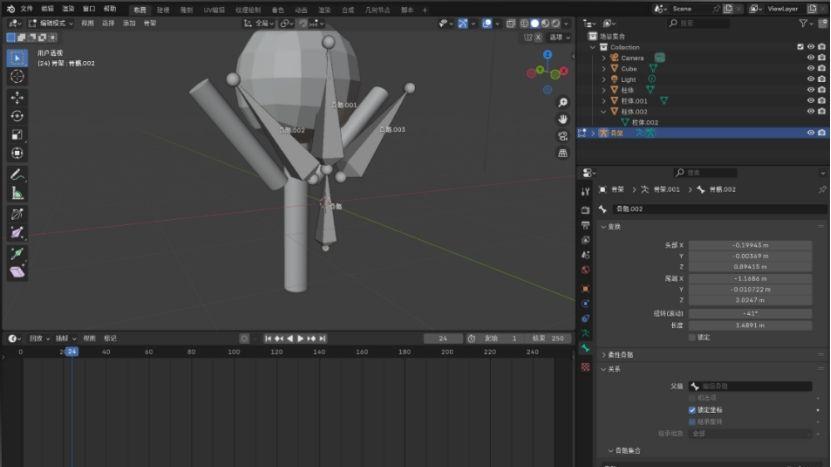Switch to perspective/orthographic grid icon
Screen dimensions: 831x467
(563, 153)
